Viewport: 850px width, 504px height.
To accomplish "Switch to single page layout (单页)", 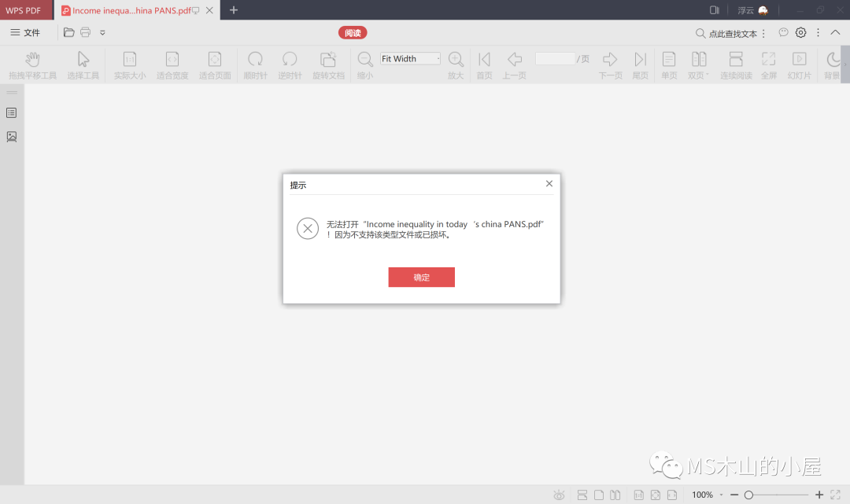I will click(669, 65).
